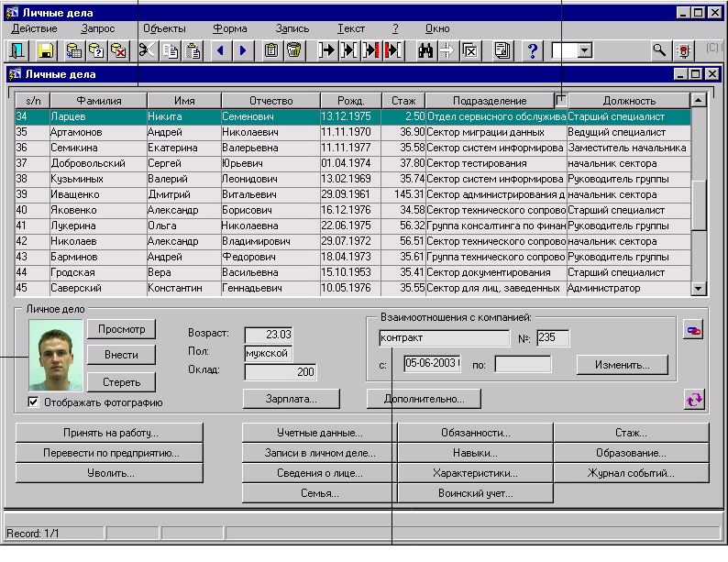This screenshot has height=562, width=728.
Task: Click the blue right arrow icon
Action: 243,50
